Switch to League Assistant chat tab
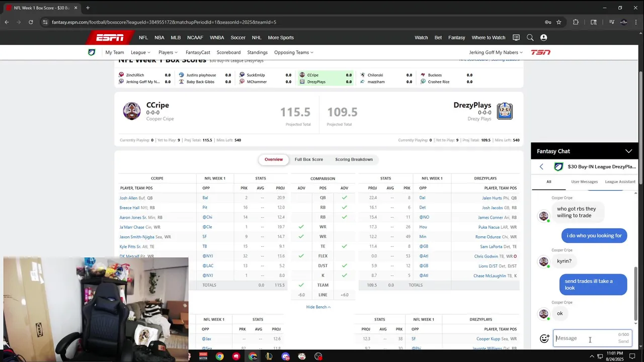 coord(620,182)
